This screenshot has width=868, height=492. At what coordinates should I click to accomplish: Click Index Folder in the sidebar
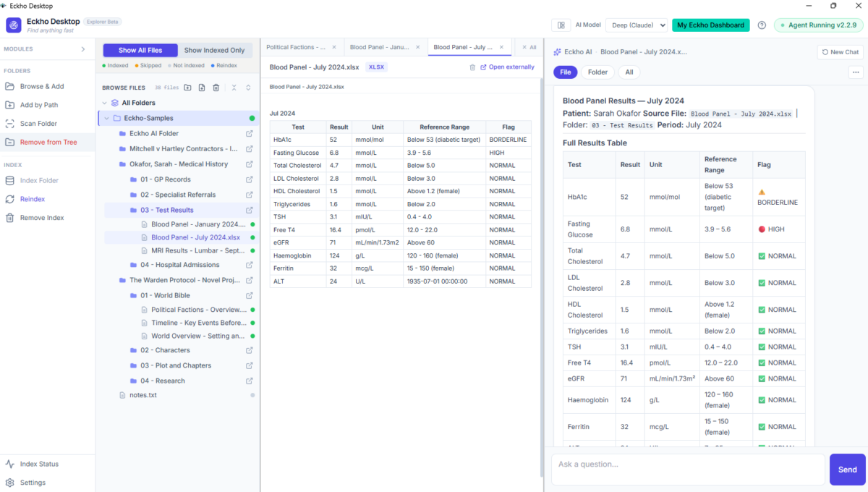(39, 180)
